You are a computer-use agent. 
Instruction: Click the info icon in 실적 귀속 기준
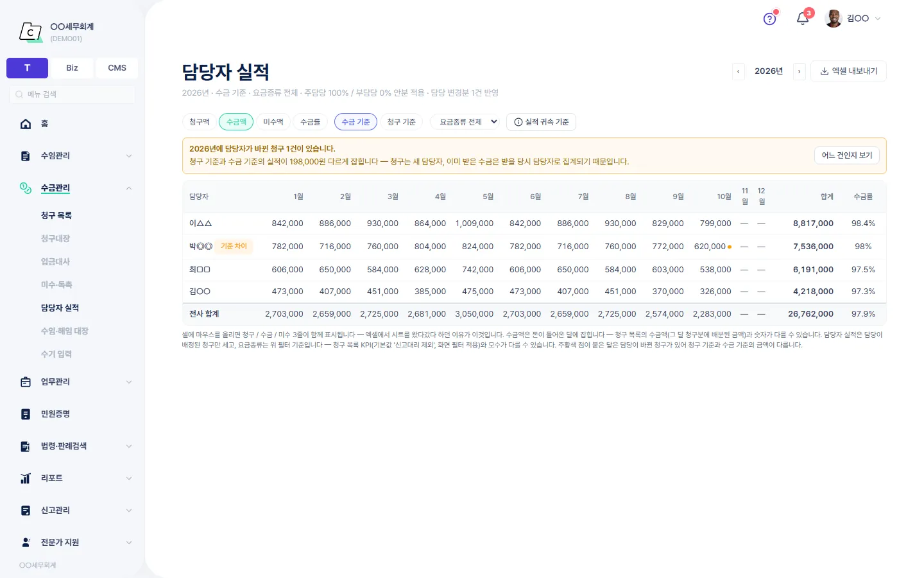(518, 122)
